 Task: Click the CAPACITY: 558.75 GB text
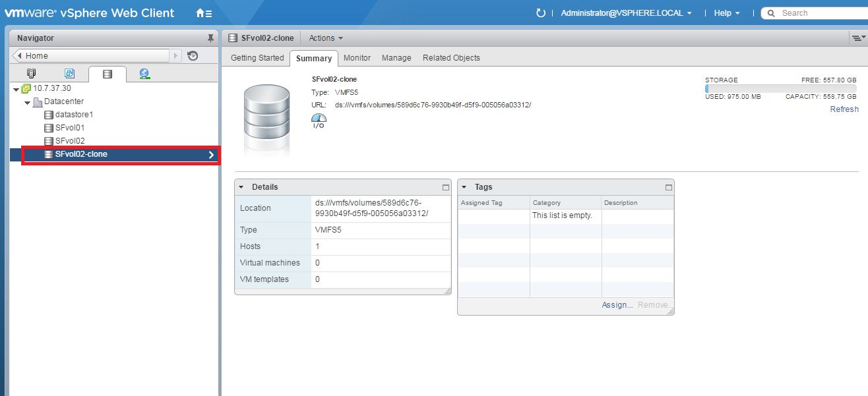coord(822,97)
